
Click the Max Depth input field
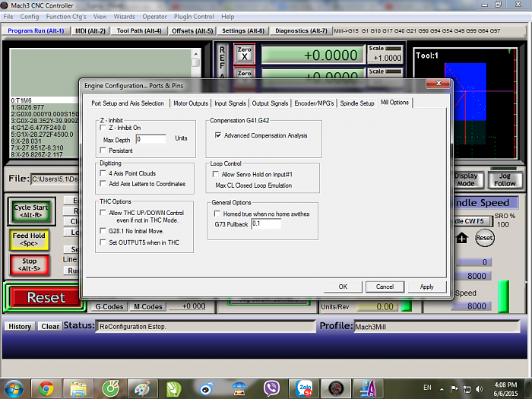point(151,139)
